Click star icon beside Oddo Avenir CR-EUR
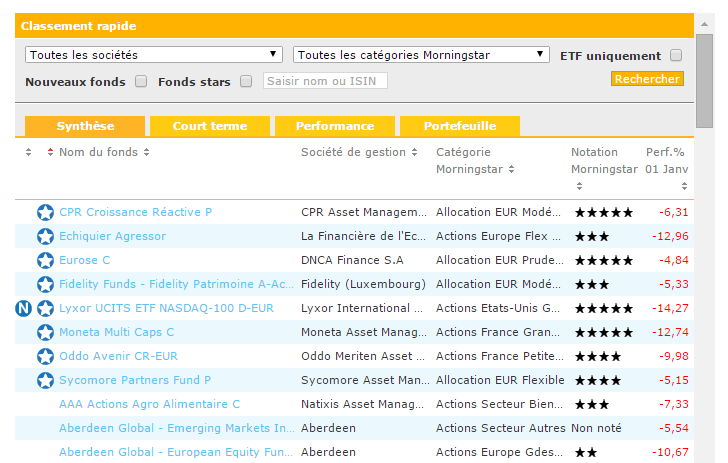 [x=45, y=356]
